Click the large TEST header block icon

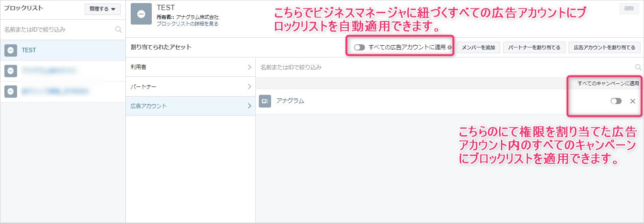pos(141,14)
